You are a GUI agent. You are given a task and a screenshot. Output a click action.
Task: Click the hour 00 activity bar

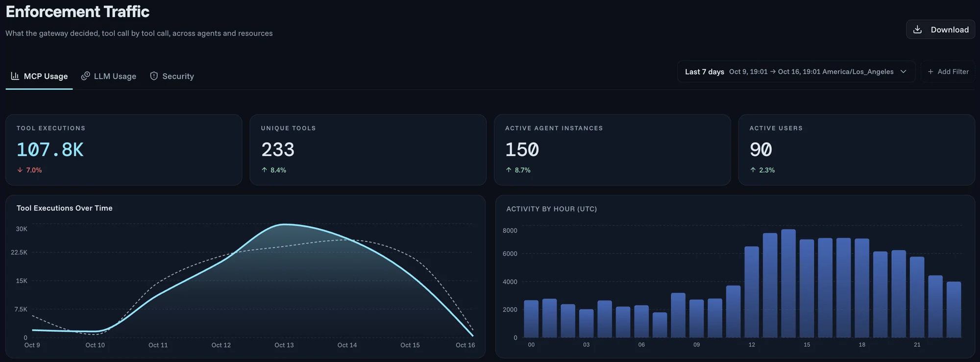click(x=531, y=319)
